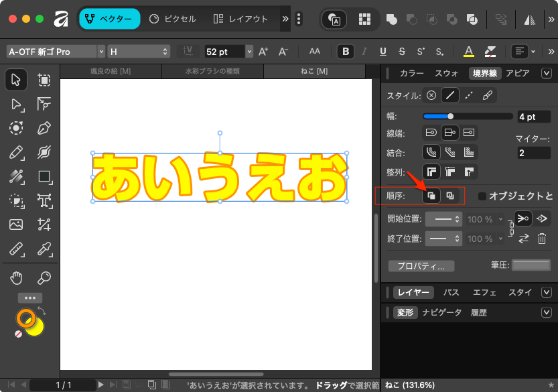Select the Node tool
558x392 pixels.
(x=15, y=104)
